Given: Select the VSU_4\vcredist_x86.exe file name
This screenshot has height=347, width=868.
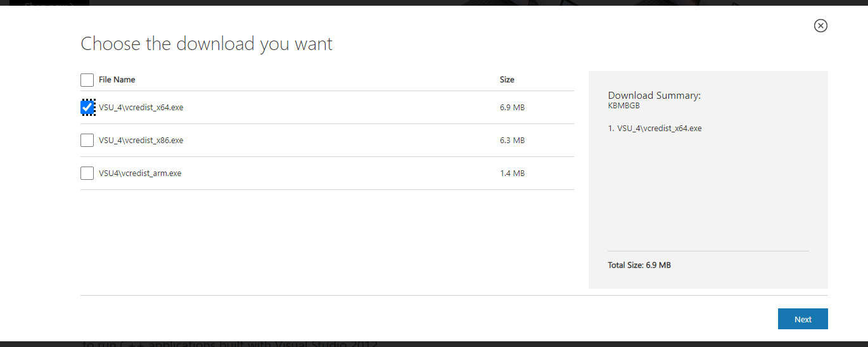Looking at the screenshot, I should [x=141, y=141].
